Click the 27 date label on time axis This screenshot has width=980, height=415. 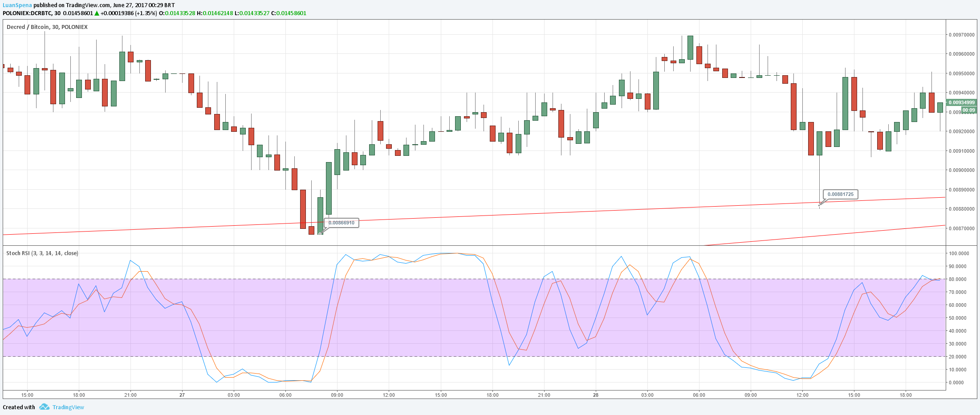coord(182,395)
